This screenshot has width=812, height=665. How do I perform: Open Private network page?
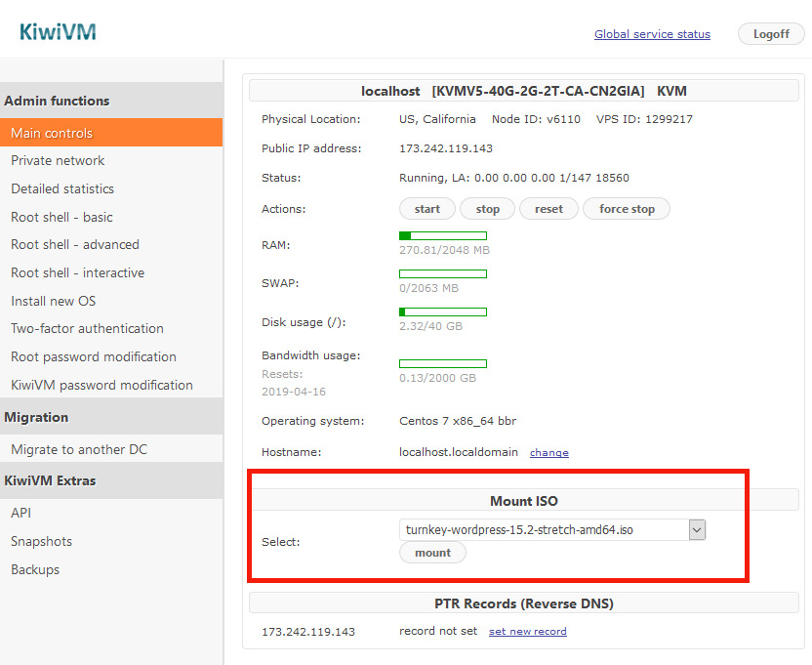tap(58, 160)
